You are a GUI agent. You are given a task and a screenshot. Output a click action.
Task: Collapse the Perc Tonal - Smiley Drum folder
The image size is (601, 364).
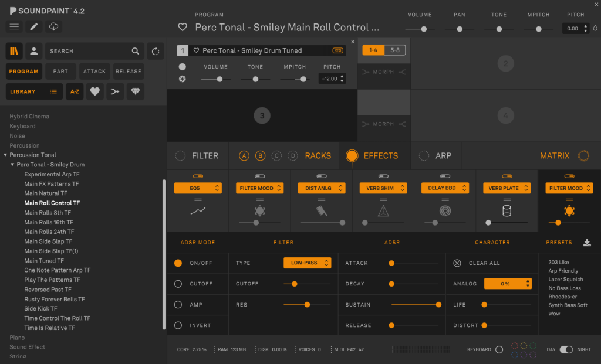point(12,164)
